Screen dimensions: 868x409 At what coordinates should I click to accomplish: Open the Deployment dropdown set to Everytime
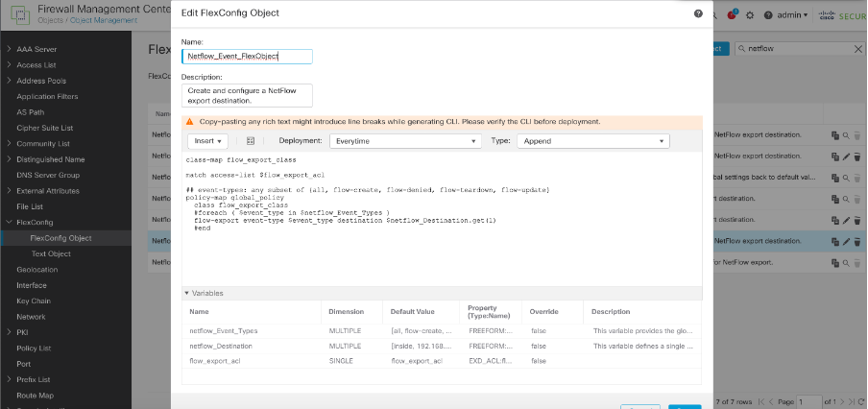(406, 141)
